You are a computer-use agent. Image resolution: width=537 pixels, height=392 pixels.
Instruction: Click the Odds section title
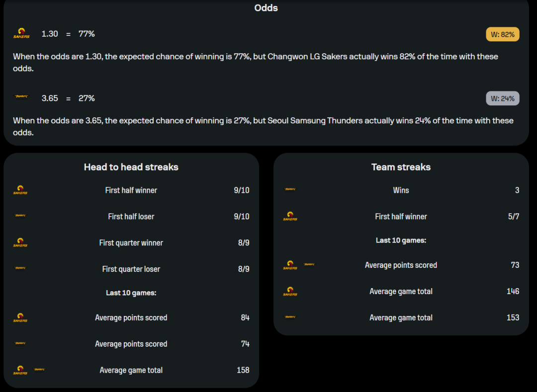tap(266, 8)
